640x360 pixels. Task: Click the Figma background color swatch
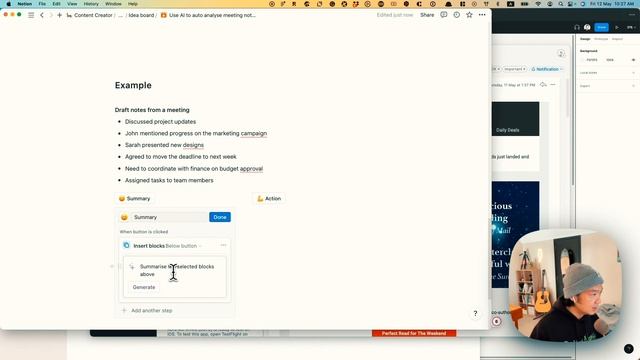[583, 60]
